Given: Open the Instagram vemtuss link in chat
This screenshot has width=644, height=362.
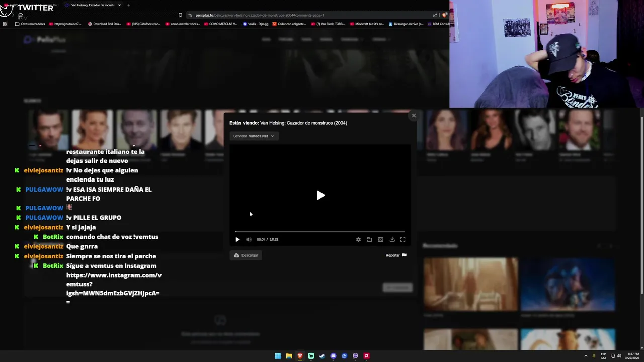Looking at the screenshot, I should click(x=114, y=284).
